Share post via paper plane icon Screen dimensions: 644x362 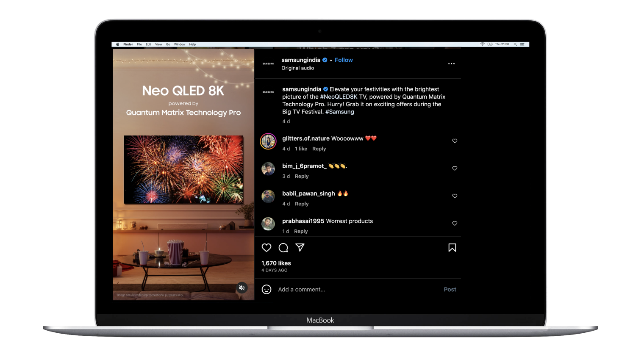click(x=300, y=248)
